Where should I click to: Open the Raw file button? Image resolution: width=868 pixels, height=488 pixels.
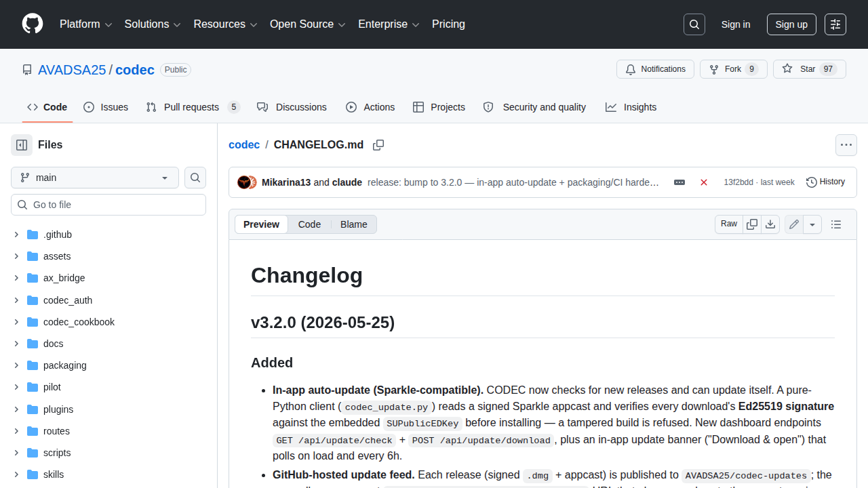pos(729,224)
